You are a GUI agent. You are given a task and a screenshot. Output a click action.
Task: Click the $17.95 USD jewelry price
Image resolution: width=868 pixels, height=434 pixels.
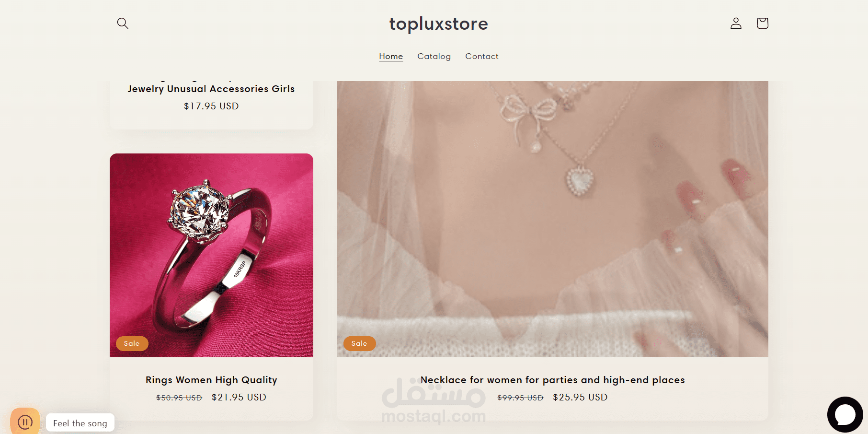click(x=211, y=106)
